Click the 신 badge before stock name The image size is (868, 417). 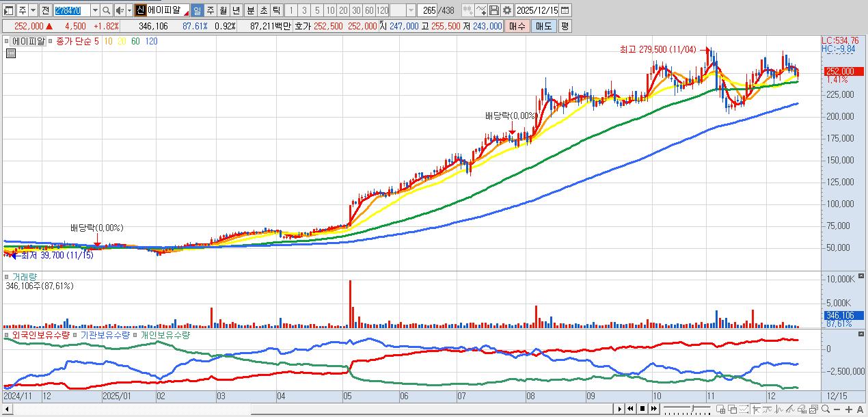coord(140,10)
